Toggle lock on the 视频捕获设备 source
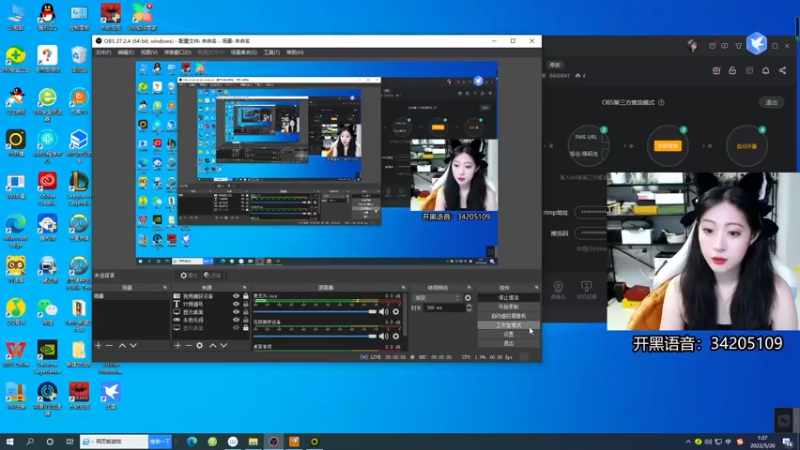Image resolution: width=800 pixels, height=450 pixels. coord(246,296)
